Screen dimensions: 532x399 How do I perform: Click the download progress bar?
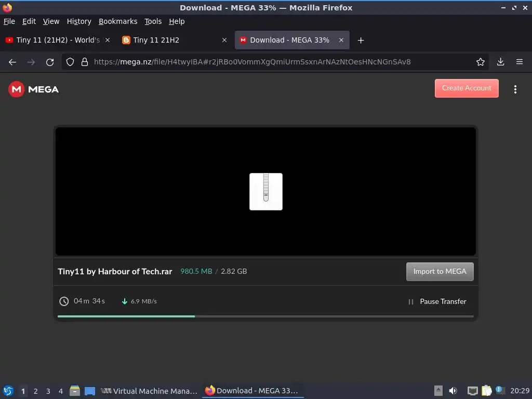click(x=265, y=316)
